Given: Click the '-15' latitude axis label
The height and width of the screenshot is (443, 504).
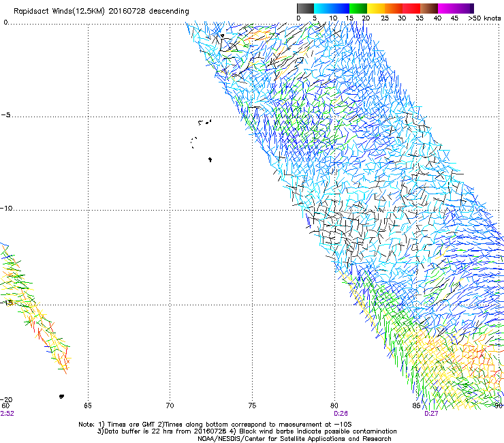Looking at the screenshot, I should pos(6,303).
